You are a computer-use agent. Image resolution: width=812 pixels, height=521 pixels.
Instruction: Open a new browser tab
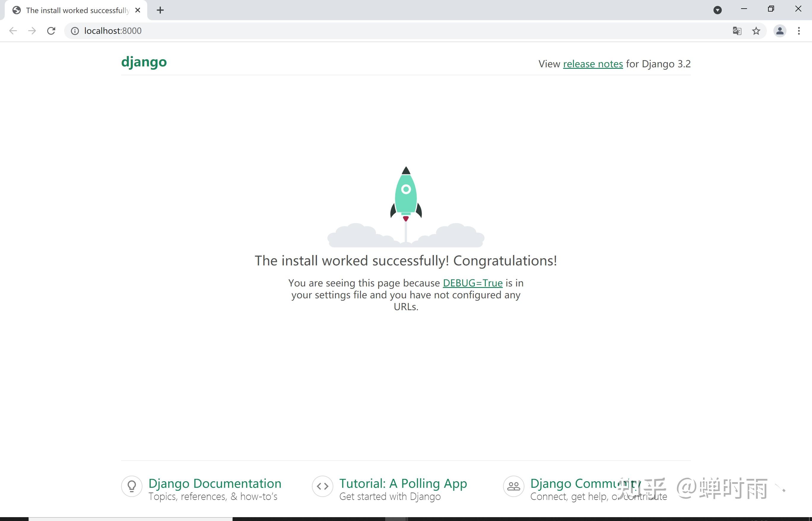pyautogui.click(x=160, y=10)
